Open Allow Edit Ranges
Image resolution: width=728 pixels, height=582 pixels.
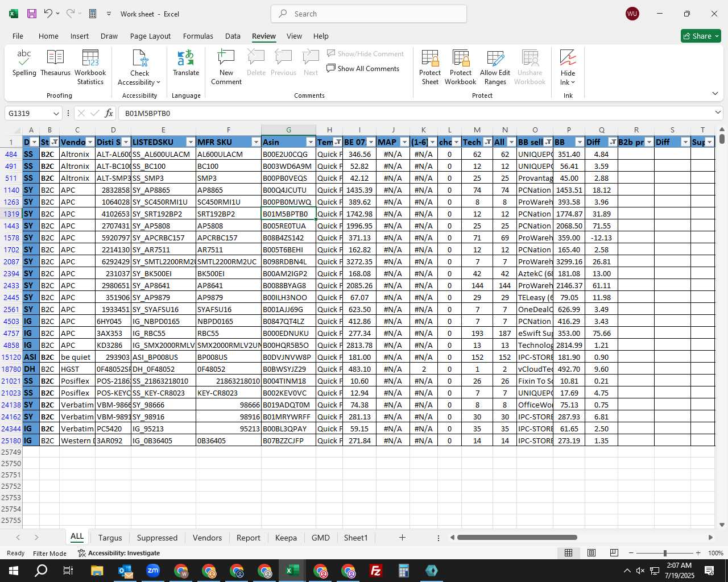pos(495,68)
